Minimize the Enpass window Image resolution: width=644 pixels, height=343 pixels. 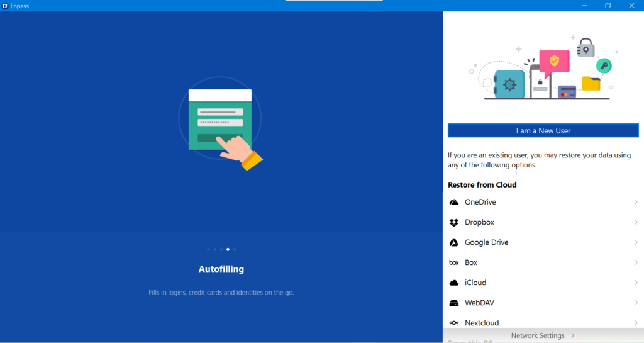pyautogui.click(x=584, y=6)
